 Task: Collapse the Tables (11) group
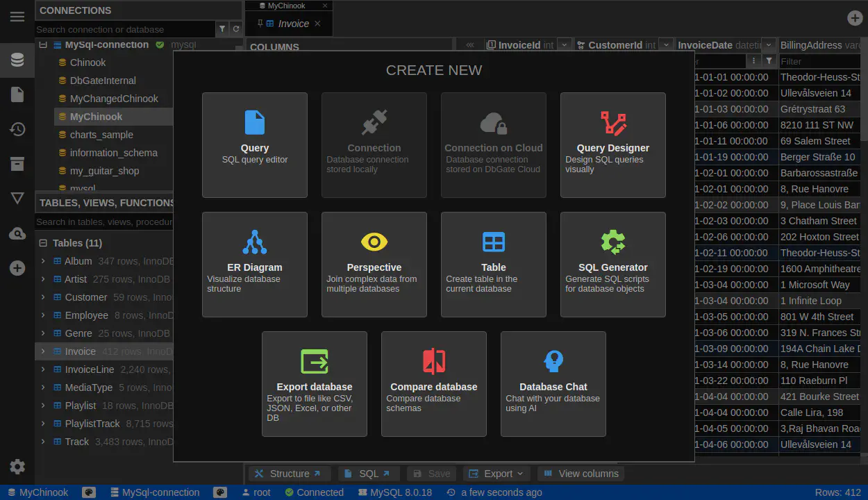(x=43, y=243)
